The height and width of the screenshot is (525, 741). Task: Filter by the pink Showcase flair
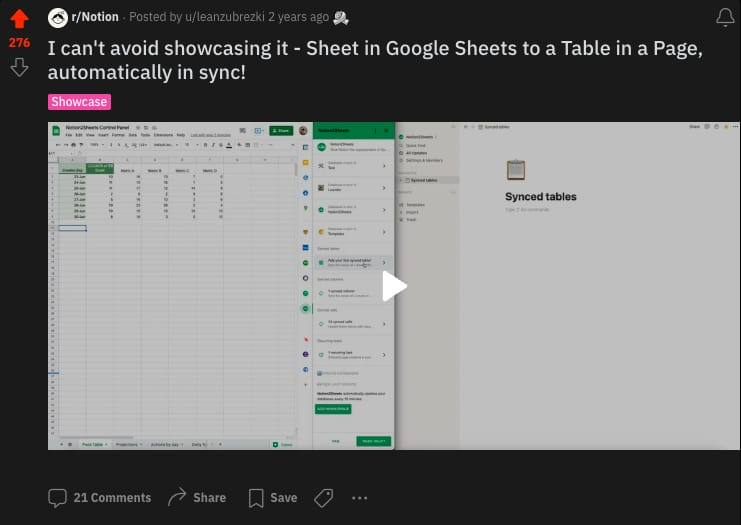79,102
